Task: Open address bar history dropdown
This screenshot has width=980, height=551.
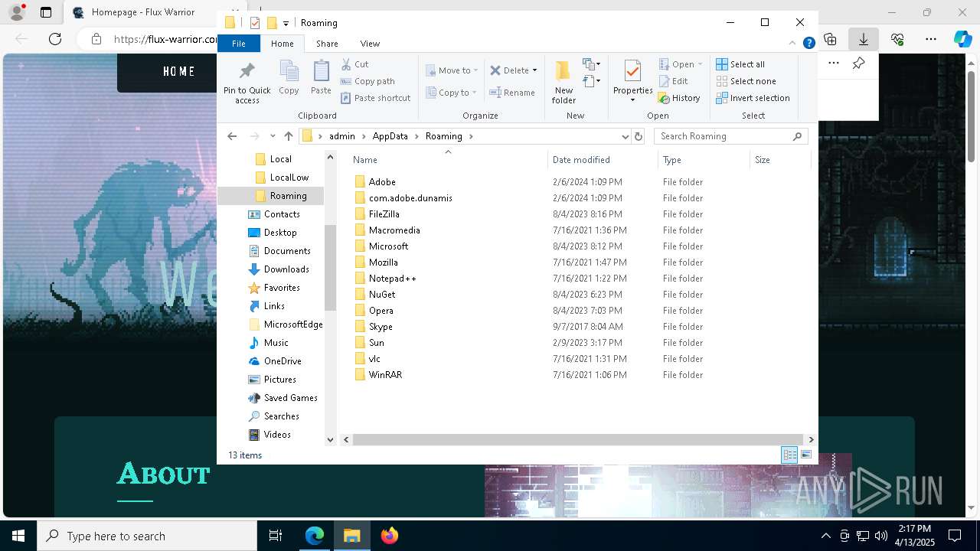Action: pyautogui.click(x=626, y=136)
